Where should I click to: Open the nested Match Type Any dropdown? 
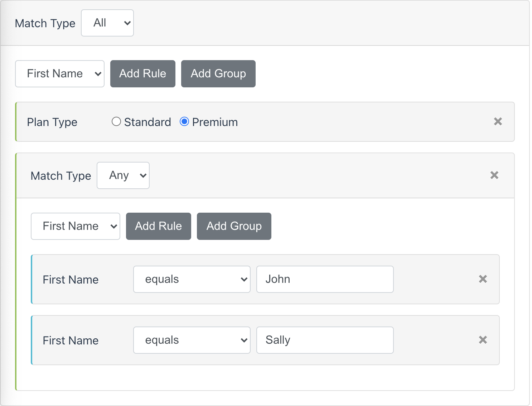tap(123, 175)
